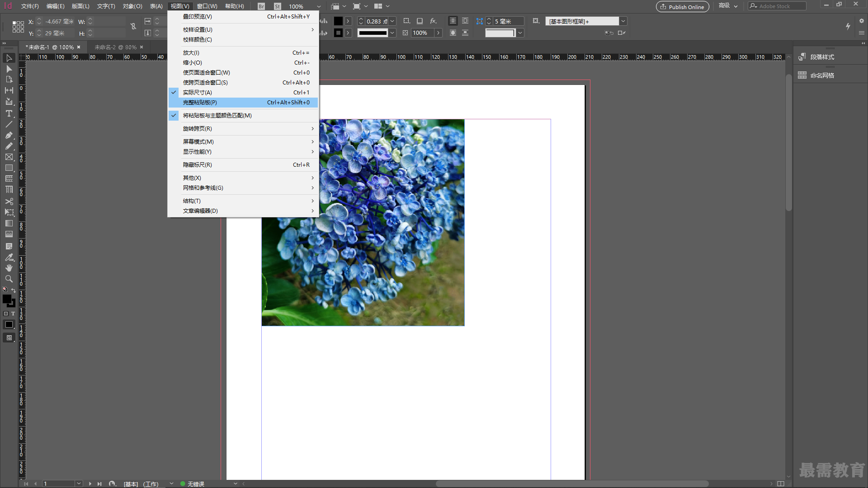Select the Type tool
Screen dimensions: 868x488
pyautogui.click(x=9, y=113)
